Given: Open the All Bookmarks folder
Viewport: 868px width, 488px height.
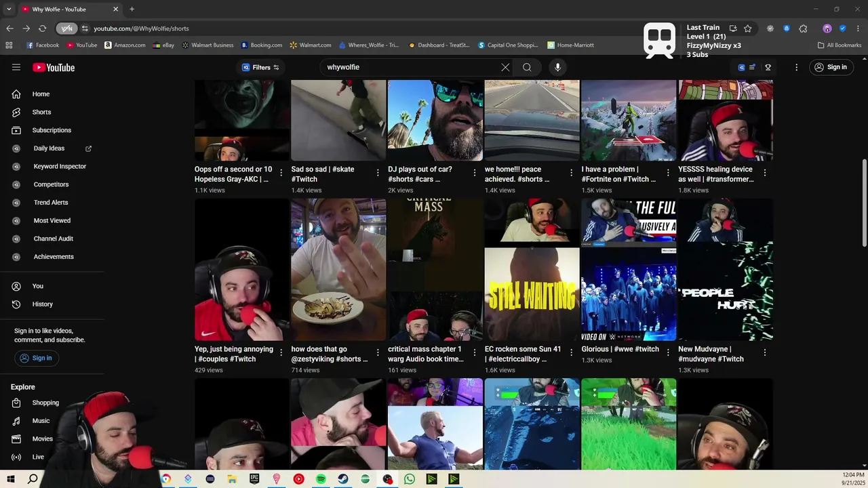Looking at the screenshot, I should (839, 45).
